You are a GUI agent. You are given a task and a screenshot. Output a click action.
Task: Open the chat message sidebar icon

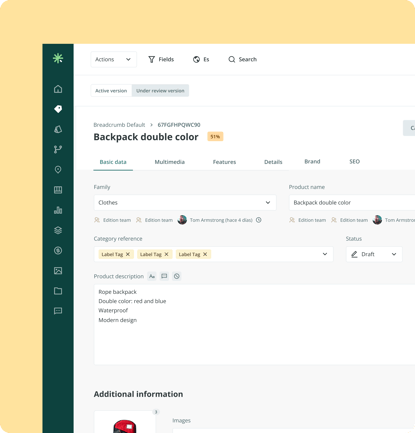tap(58, 311)
